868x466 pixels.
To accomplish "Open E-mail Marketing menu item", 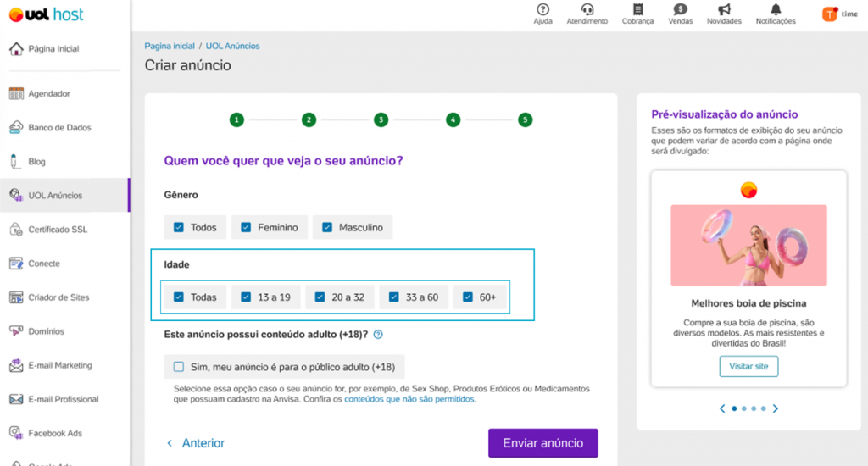I will coord(60,365).
